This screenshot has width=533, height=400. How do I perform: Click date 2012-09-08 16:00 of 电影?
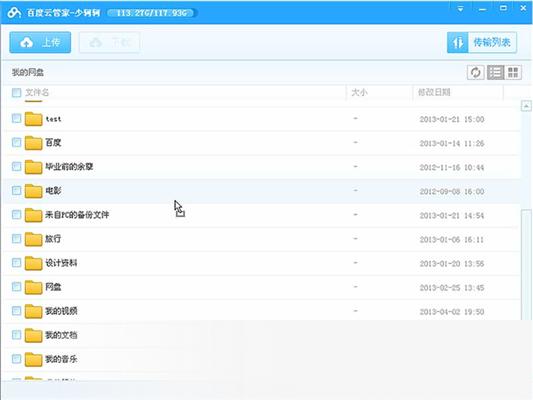(452, 191)
